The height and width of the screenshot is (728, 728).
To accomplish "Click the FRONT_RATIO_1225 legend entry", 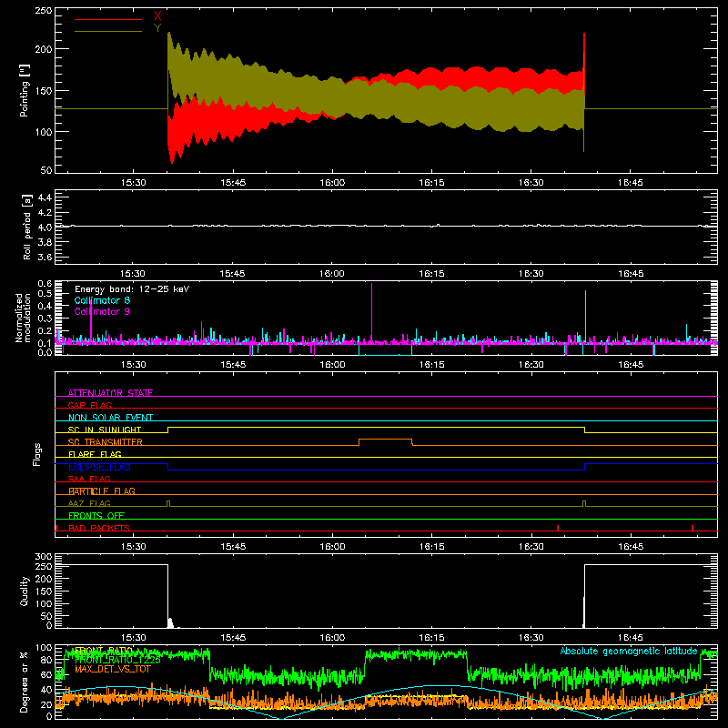I will (117, 660).
